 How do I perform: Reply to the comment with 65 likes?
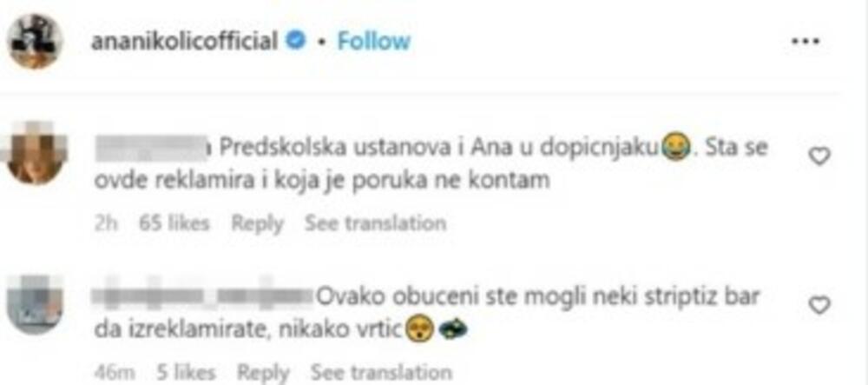tap(257, 223)
